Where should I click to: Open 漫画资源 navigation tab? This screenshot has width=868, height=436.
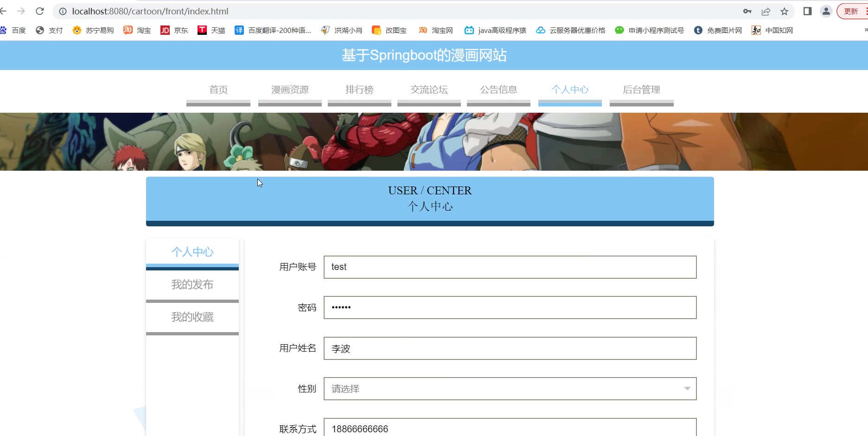pyautogui.click(x=290, y=90)
